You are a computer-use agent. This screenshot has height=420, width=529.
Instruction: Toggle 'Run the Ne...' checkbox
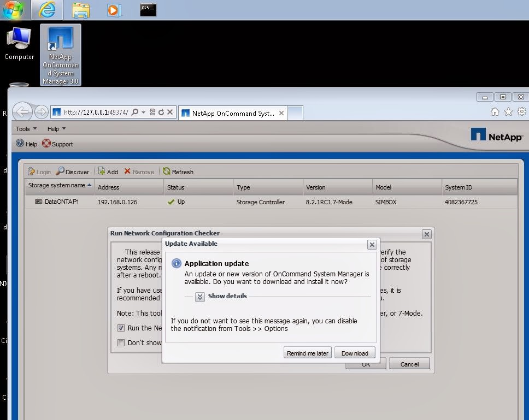121,328
